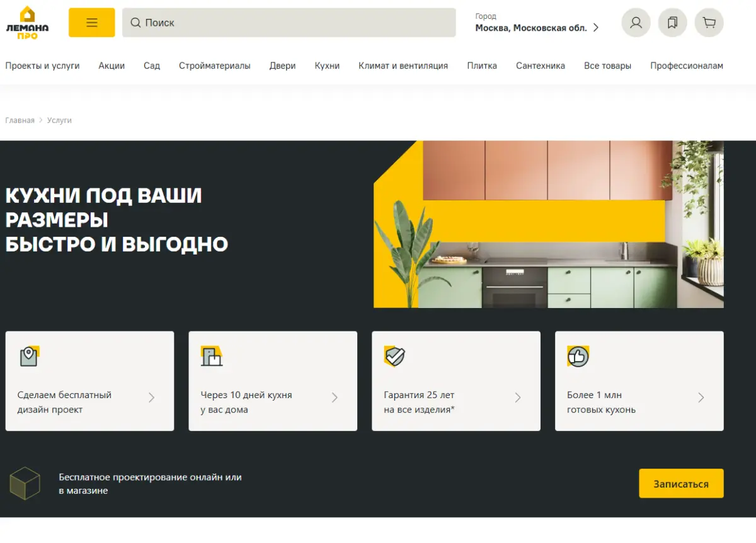This screenshot has height=543, width=756.
Task: Click the kitchen interior banner image
Action: 549,224
